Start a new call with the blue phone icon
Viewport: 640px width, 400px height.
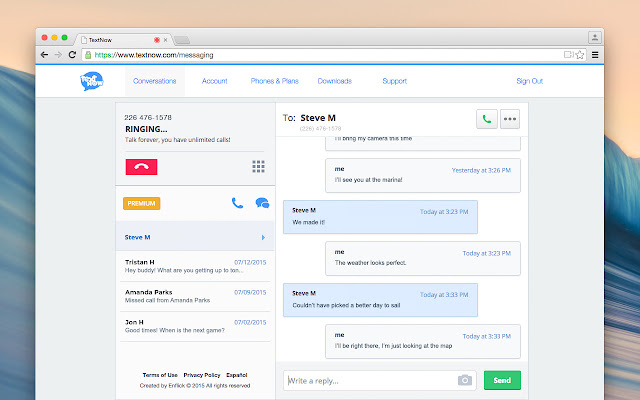[237, 203]
